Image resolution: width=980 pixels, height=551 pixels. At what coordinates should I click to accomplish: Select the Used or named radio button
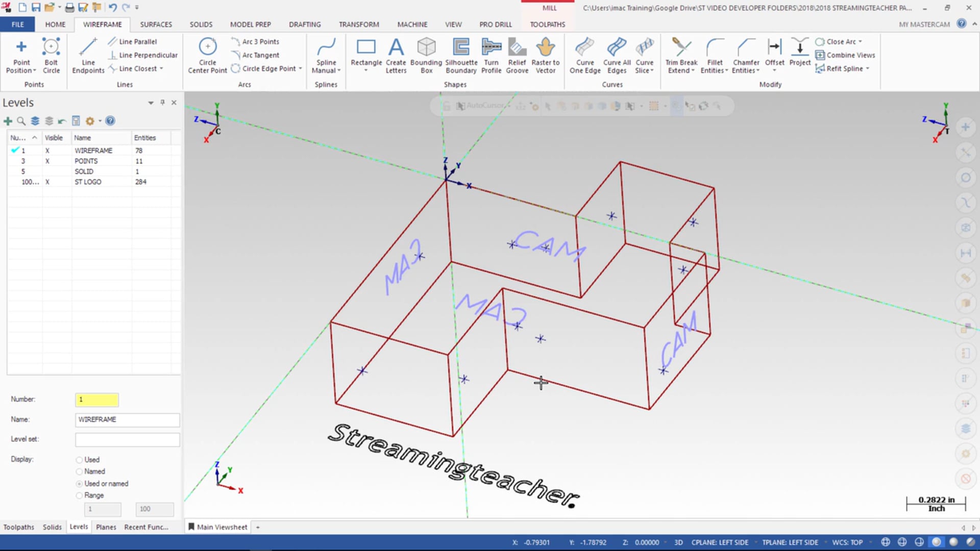click(x=79, y=483)
